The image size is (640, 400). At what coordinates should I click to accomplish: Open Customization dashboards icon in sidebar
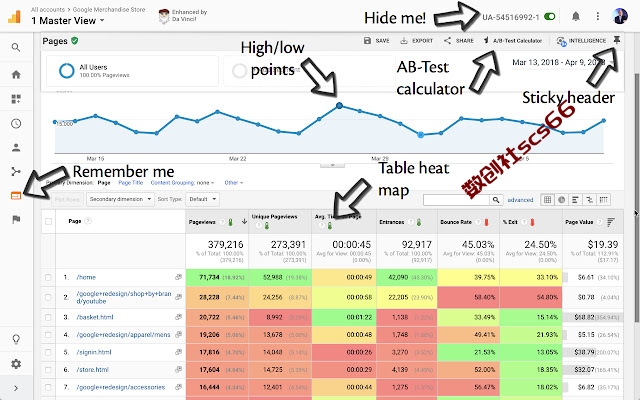16,99
